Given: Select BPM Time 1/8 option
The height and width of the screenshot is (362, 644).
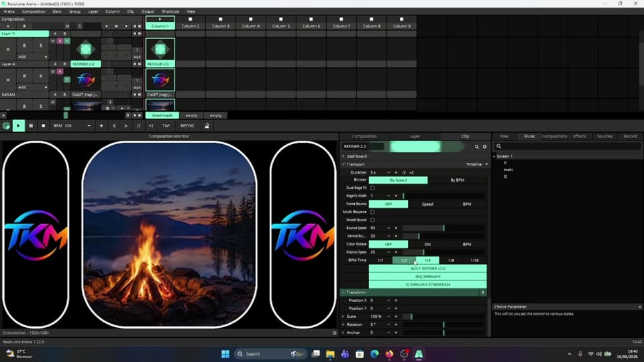Looking at the screenshot, I should [451, 261].
